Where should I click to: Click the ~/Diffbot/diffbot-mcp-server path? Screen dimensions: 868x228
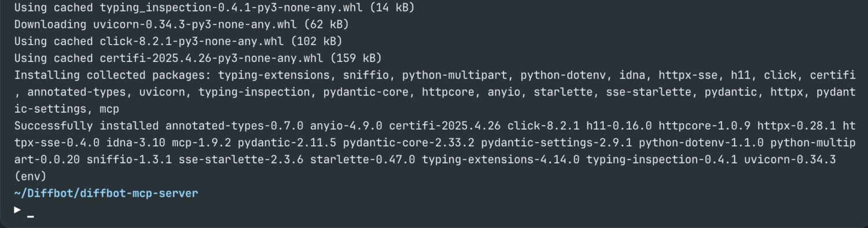click(x=106, y=193)
